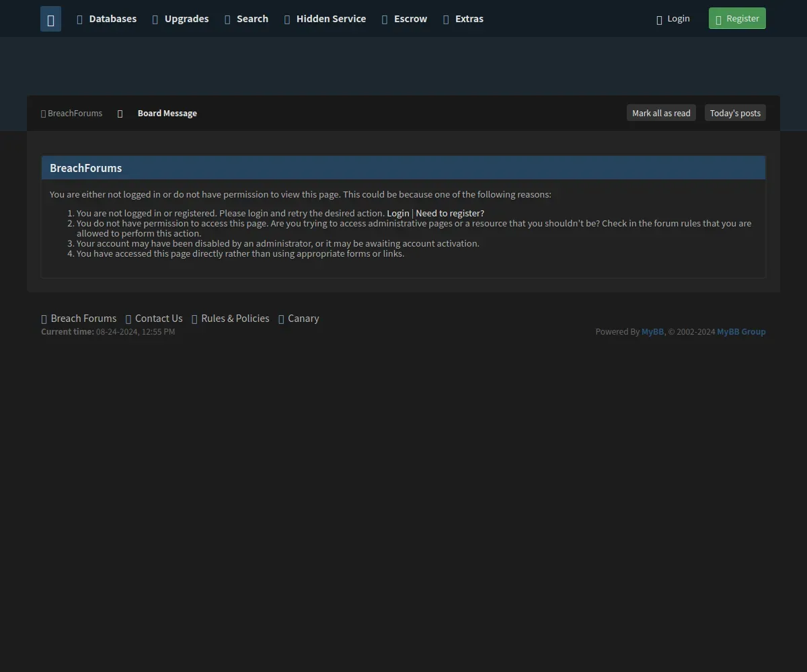
Task: Click the MyBB link in footer
Action: tap(652, 331)
